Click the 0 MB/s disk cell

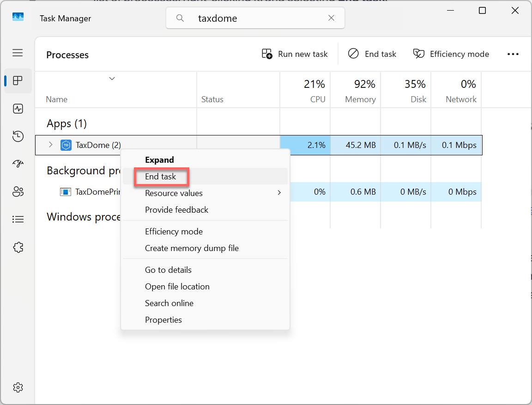pos(405,192)
